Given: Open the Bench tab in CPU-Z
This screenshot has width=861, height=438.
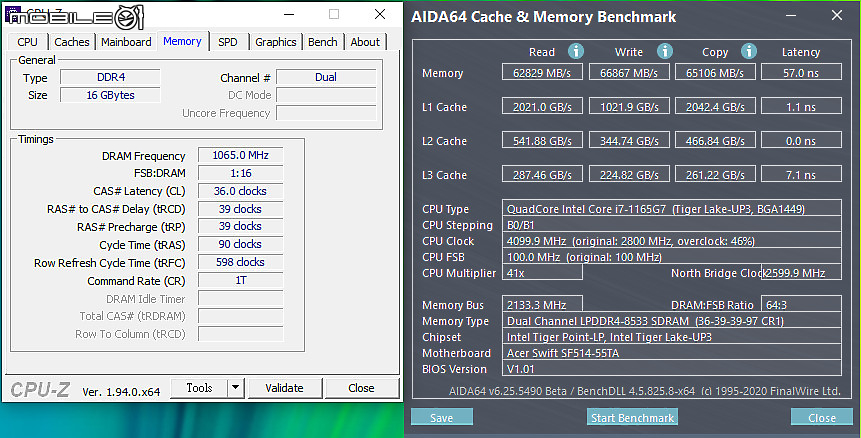Looking at the screenshot, I should click(x=322, y=42).
